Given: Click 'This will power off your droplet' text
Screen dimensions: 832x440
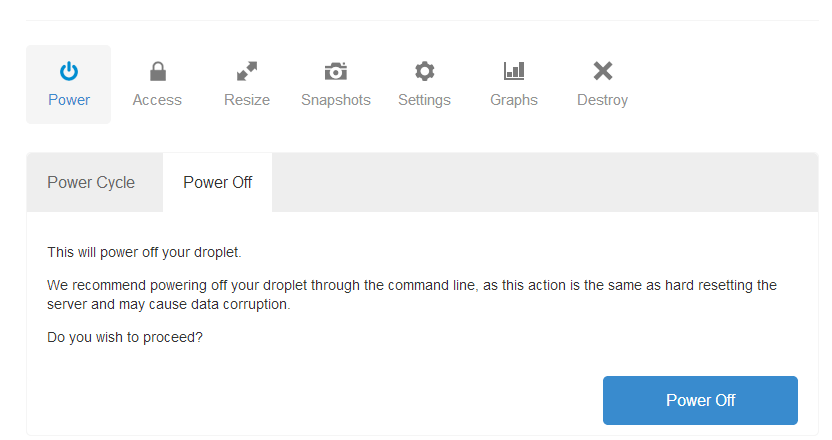Looking at the screenshot, I should 144,252.
